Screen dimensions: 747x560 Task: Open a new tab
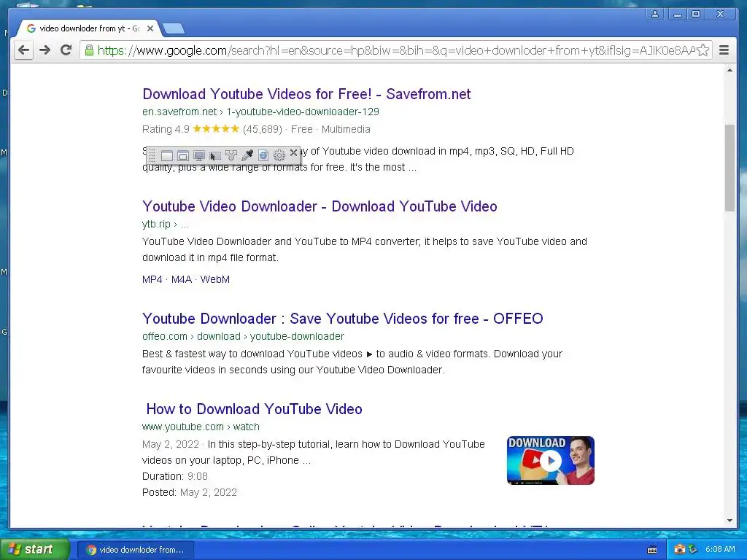[x=174, y=29]
